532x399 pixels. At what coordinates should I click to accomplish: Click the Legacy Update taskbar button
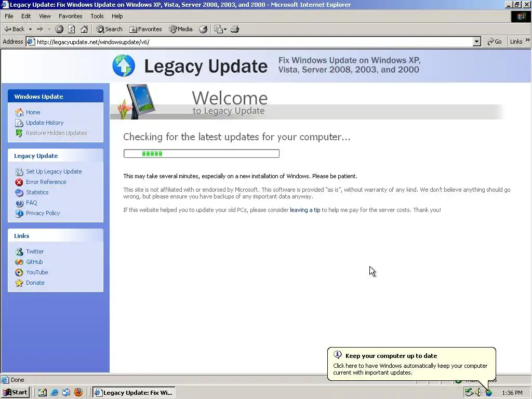134,393
